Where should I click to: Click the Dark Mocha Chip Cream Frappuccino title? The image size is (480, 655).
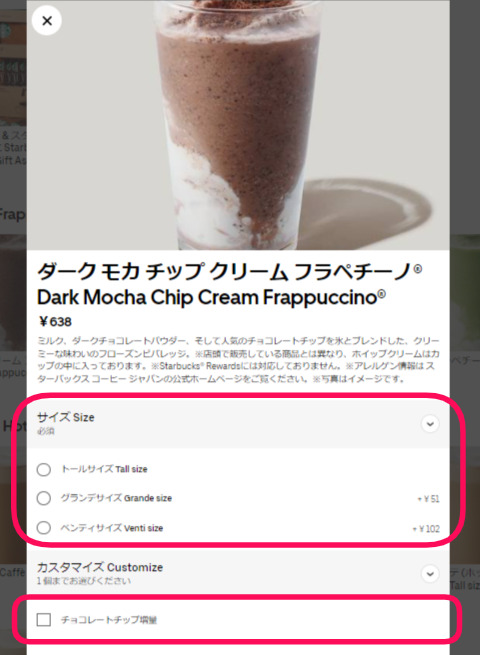211,297
